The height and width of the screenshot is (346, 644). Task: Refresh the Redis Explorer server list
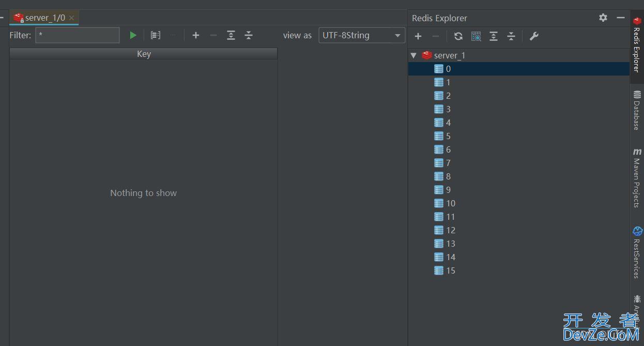click(458, 36)
